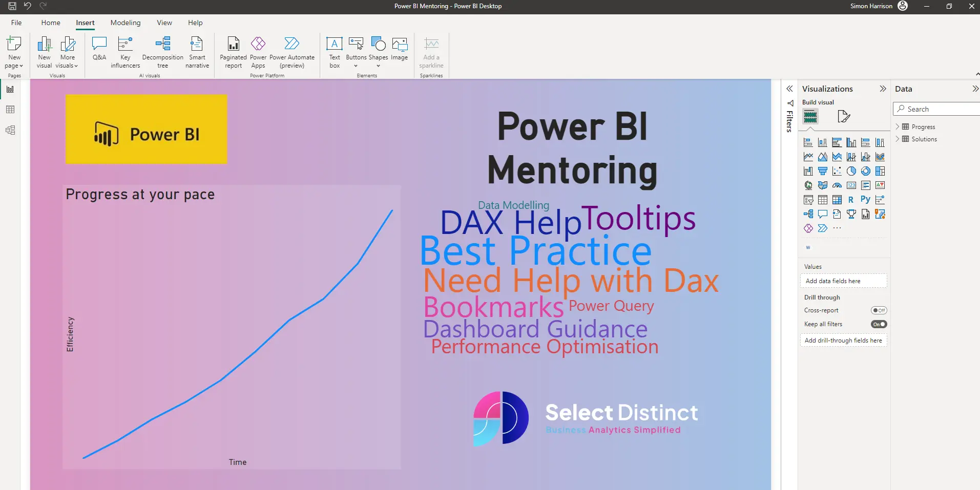Switch to the Modeling ribbon tab

(x=125, y=23)
